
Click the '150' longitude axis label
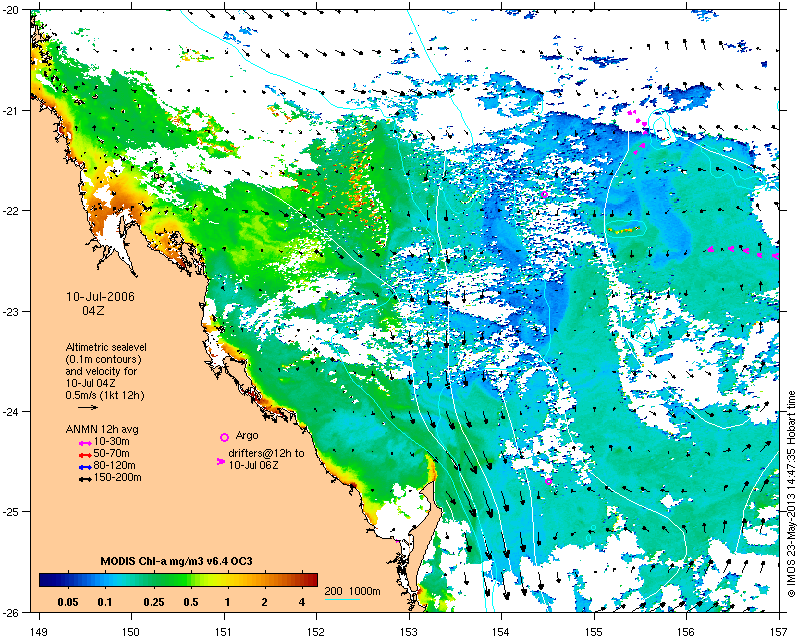[131, 632]
